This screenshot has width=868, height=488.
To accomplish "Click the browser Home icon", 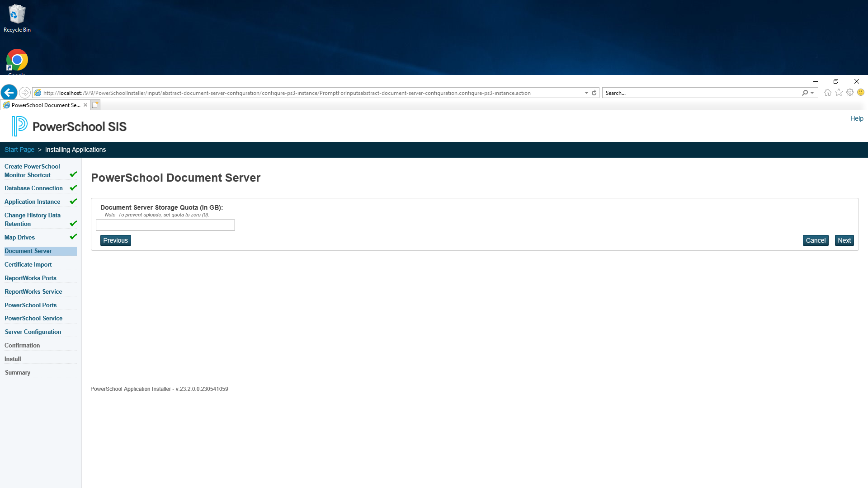I will click(x=828, y=93).
